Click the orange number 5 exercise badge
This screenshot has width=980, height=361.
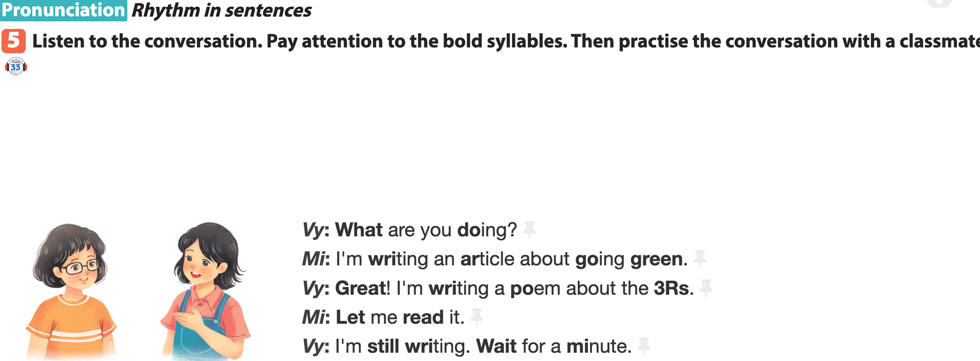(x=14, y=41)
